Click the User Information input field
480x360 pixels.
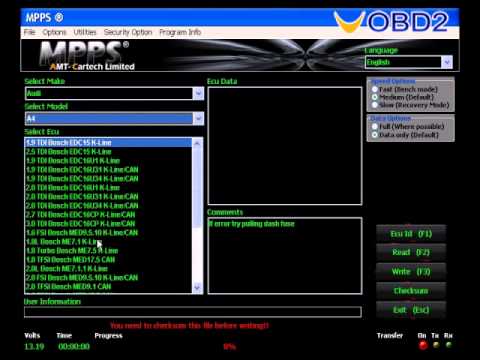[x=193, y=312]
